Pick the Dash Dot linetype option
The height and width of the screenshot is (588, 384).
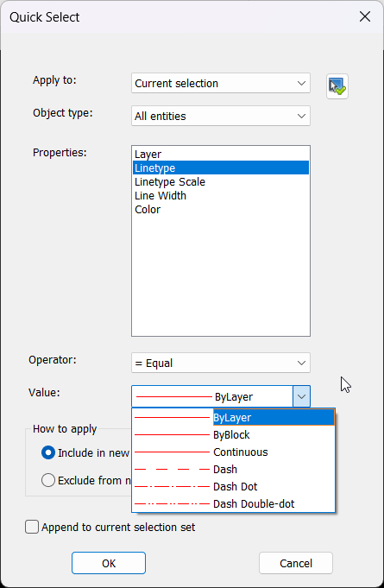[233, 487]
